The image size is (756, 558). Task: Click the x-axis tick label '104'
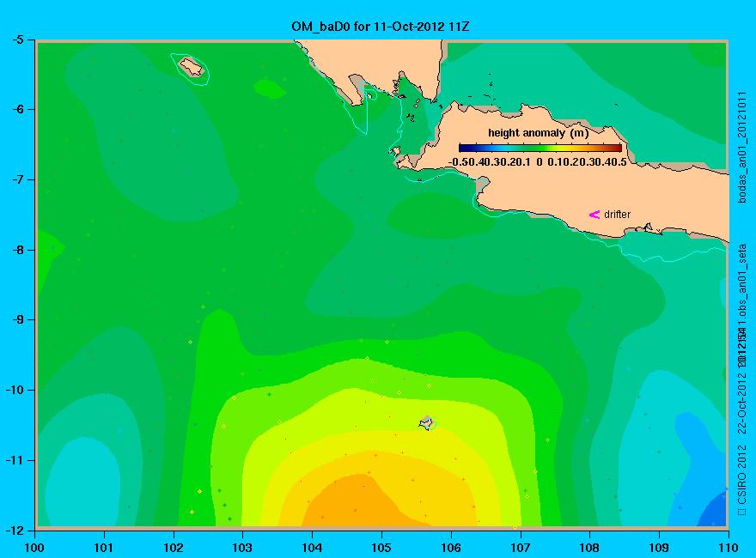coord(312,548)
